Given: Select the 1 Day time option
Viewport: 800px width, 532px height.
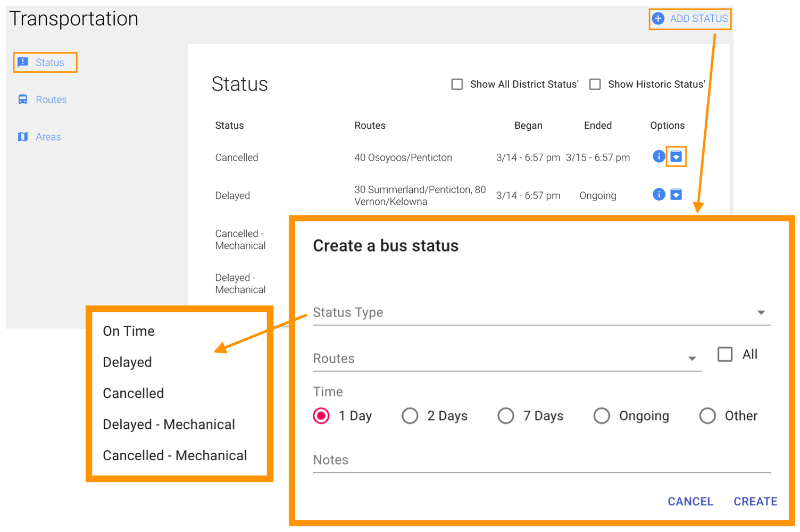Looking at the screenshot, I should point(321,415).
